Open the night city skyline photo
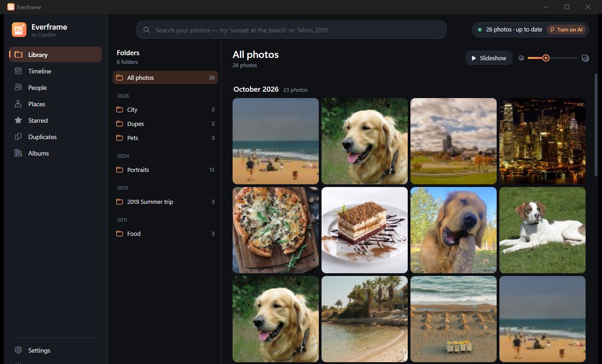 [x=542, y=141]
